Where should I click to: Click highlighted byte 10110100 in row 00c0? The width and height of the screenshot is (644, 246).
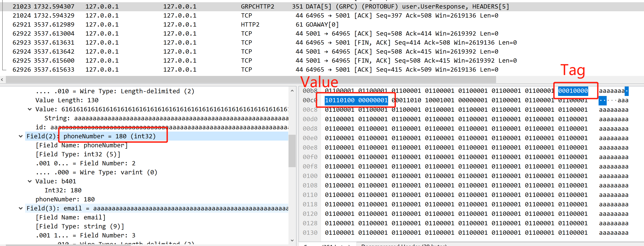point(340,100)
